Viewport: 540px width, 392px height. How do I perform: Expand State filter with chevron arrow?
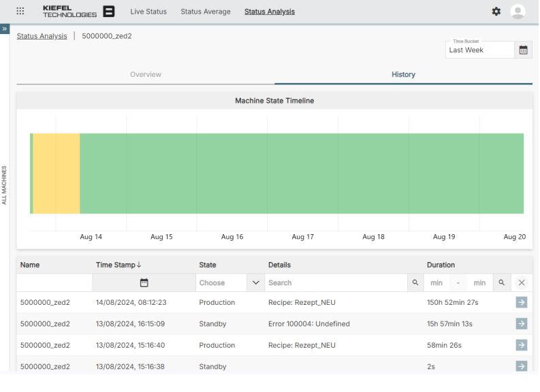[255, 282]
